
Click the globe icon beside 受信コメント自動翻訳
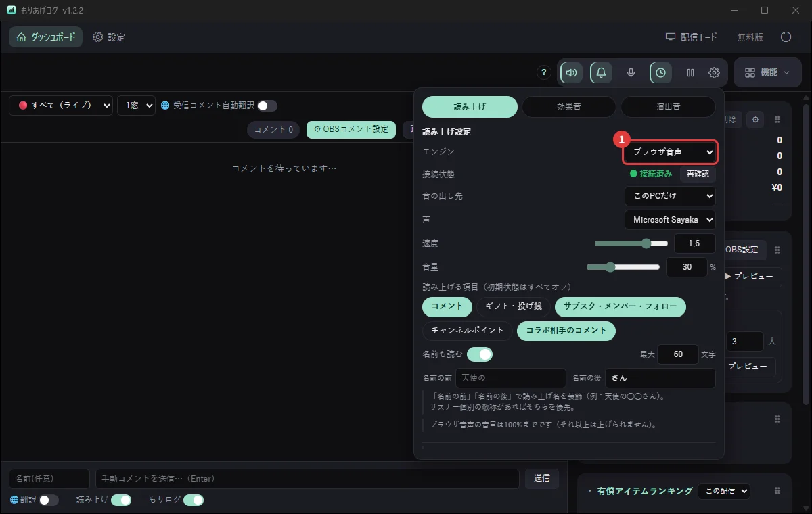pos(165,106)
